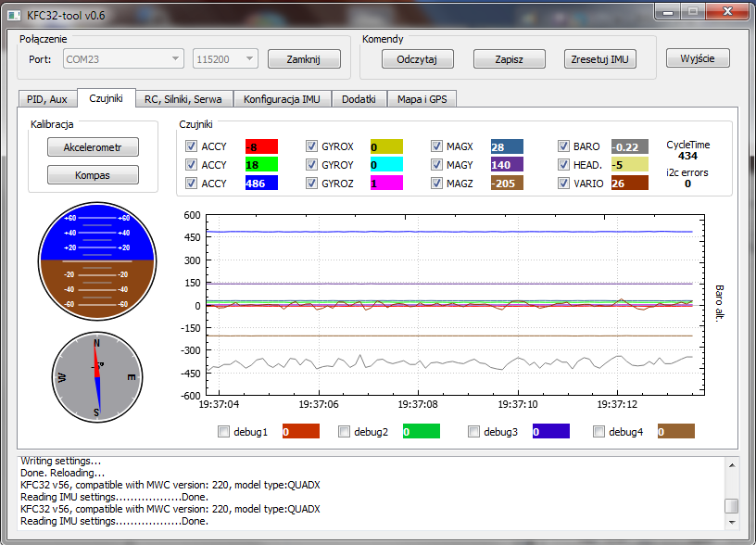Click the compass heading gauge
756x545 pixels.
click(x=95, y=375)
